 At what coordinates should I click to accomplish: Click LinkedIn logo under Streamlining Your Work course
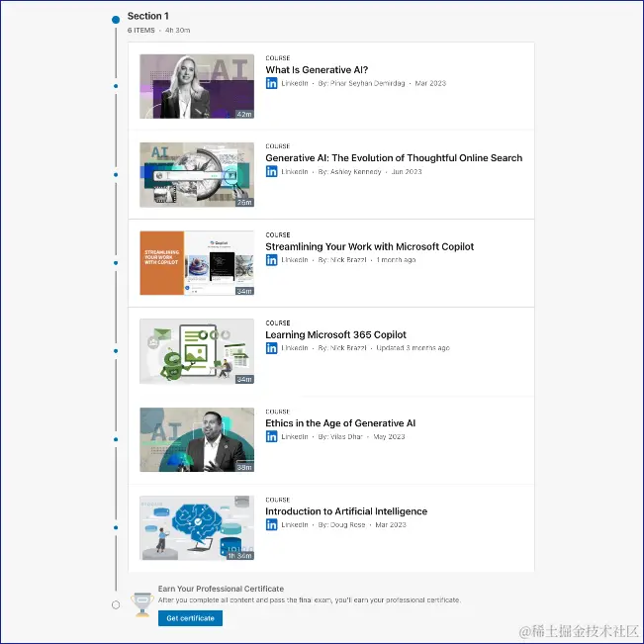point(271,260)
